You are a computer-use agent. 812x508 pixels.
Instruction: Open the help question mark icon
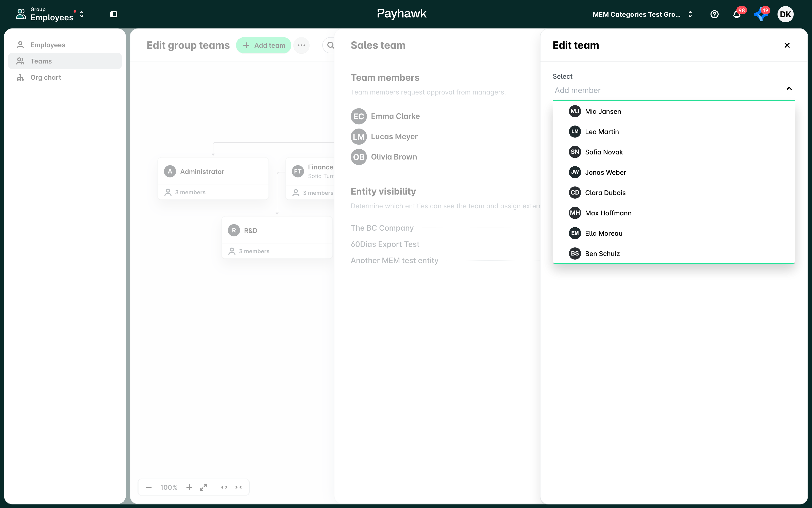point(714,14)
